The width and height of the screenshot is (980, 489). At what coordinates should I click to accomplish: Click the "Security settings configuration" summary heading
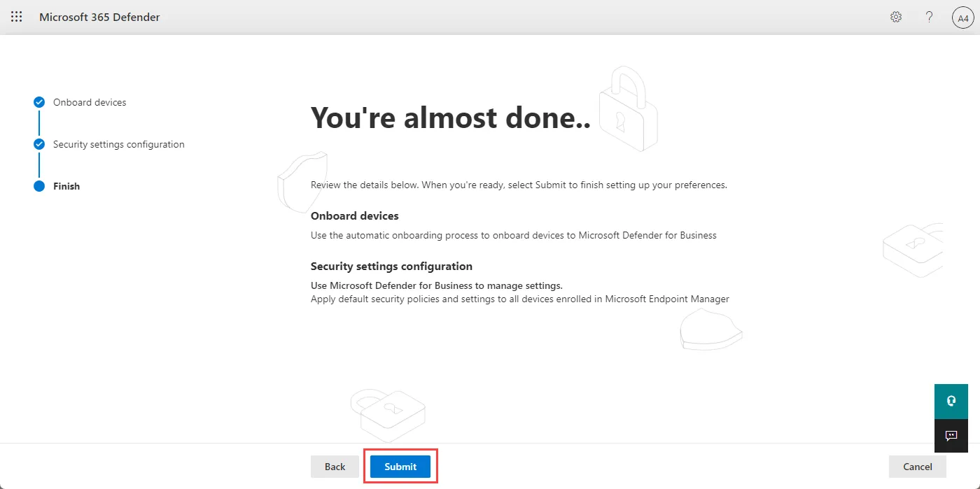(391, 266)
